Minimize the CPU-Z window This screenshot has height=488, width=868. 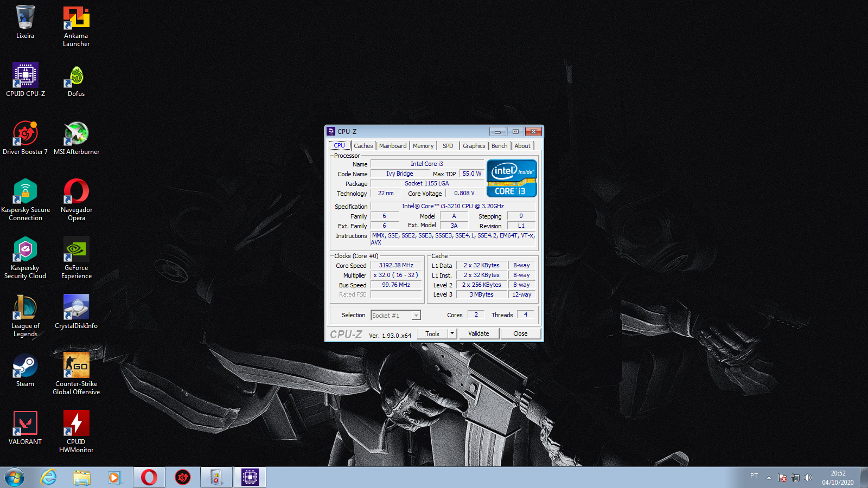pos(497,131)
